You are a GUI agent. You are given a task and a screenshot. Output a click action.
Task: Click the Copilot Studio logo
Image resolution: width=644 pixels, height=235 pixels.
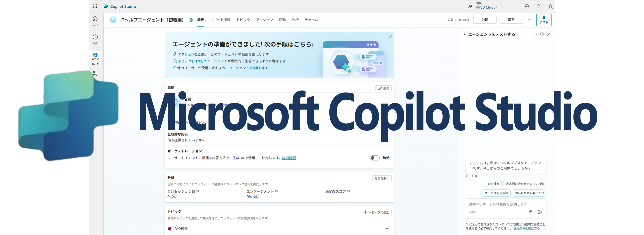click(x=106, y=6)
